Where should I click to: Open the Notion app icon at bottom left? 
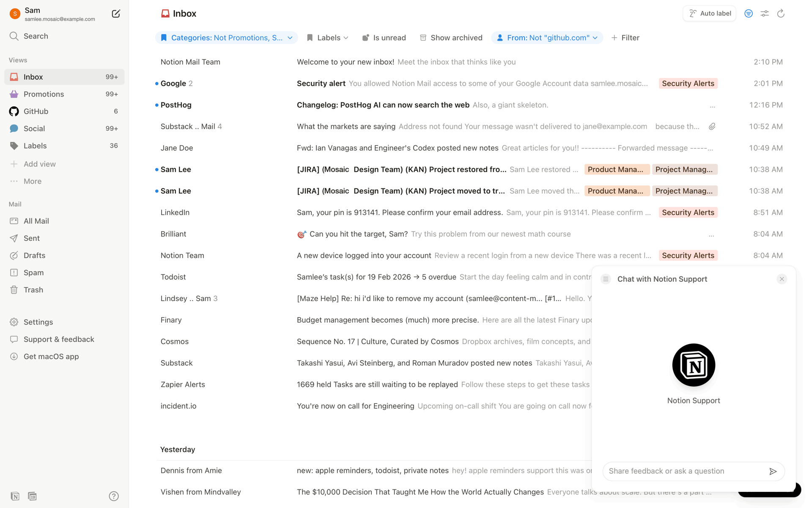[15, 496]
